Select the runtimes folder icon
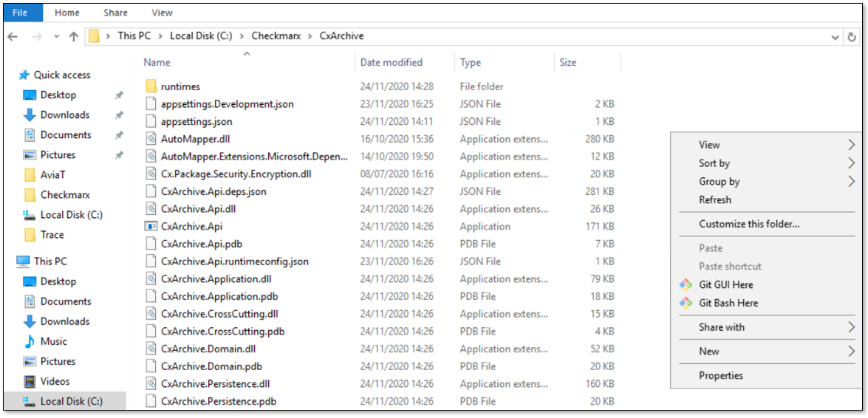This screenshot has width=868, height=418. point(151,86)
